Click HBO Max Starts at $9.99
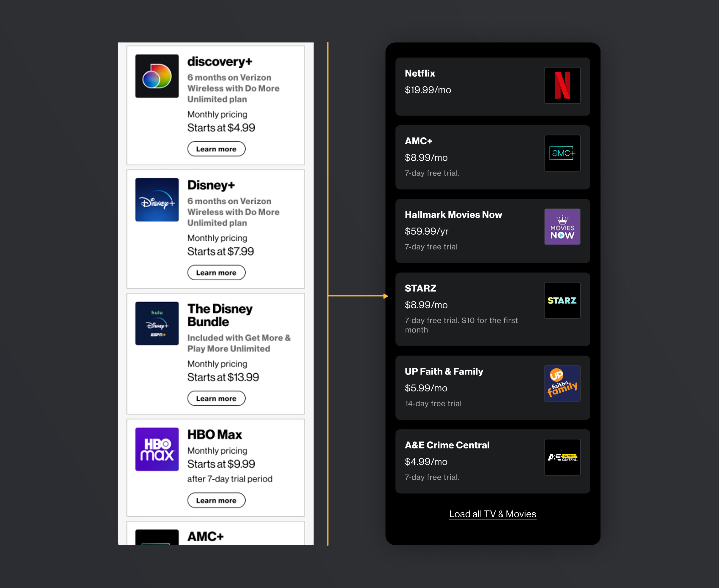The height and width of the screenshot is (588, 719). pyautogui.click(x=221, y=464)
